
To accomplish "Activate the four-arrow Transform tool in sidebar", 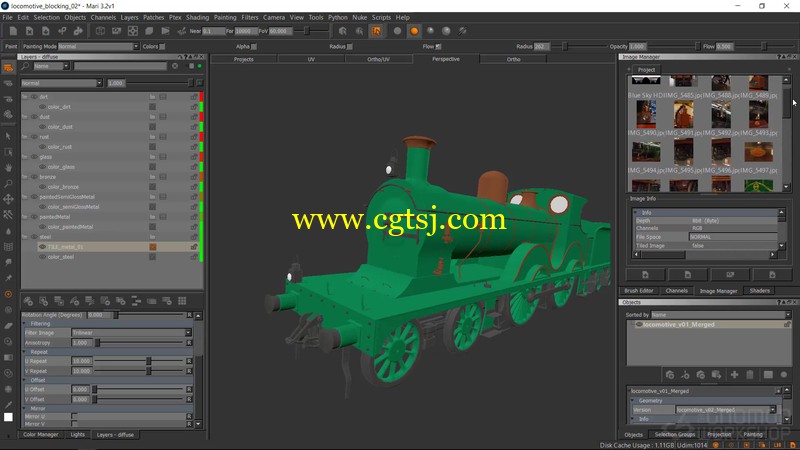I will coord(8,199).
